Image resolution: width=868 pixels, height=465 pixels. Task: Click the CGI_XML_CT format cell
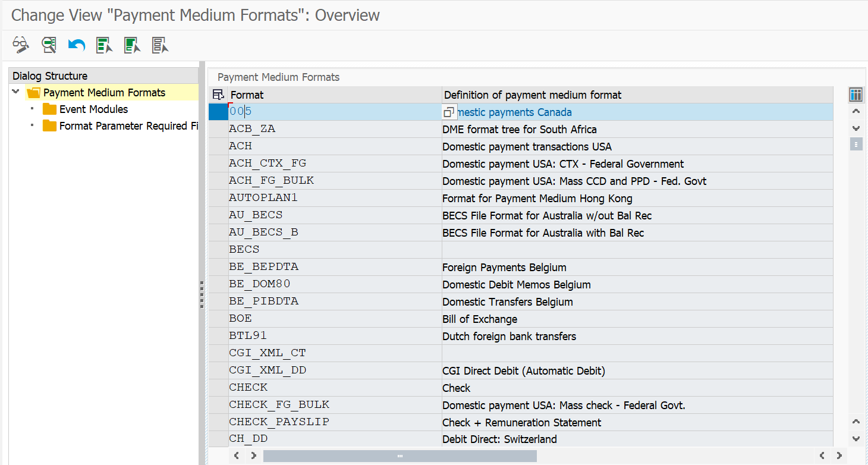335,353
